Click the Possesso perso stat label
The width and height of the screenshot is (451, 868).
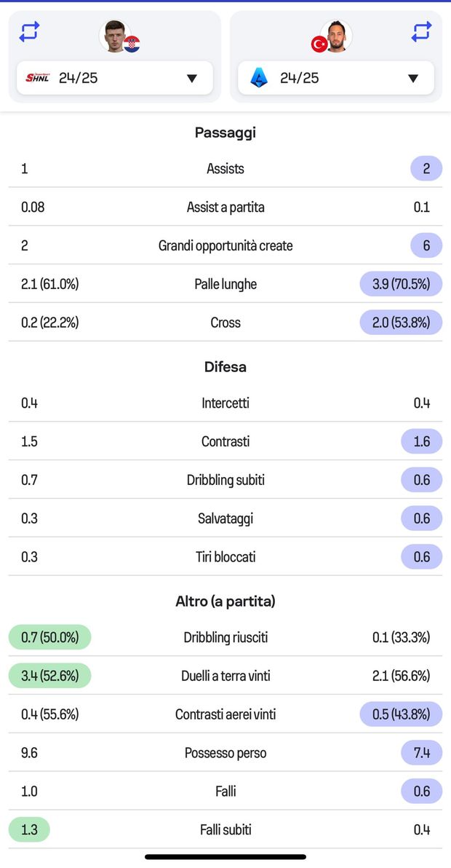(x=225, y=753)
